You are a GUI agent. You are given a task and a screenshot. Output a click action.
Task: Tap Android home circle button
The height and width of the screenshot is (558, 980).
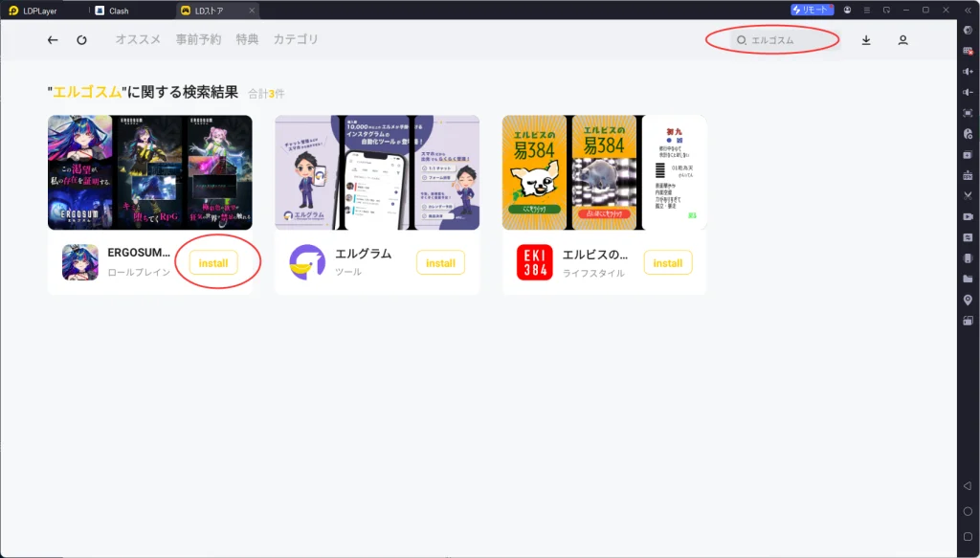pos(968,511)
